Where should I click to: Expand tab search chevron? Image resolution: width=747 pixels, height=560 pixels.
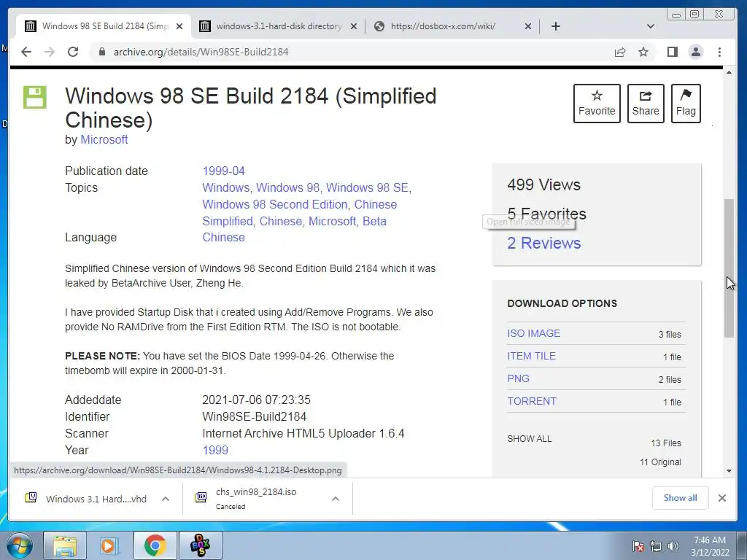tap(650, 26)
